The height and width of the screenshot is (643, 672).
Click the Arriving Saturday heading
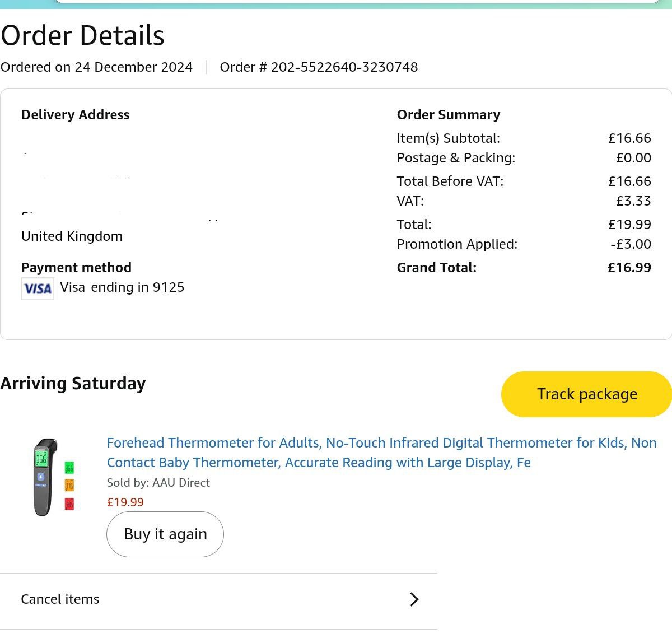tap(73, 384)
